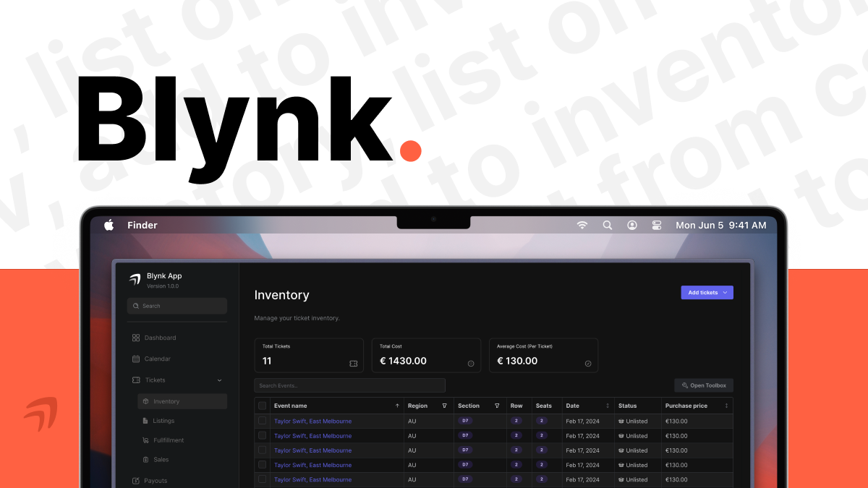Screen dimensions: 868x488
Task: Click 'Manage your ticket inventory.' subtitle
Action: [x=297, y=318]
